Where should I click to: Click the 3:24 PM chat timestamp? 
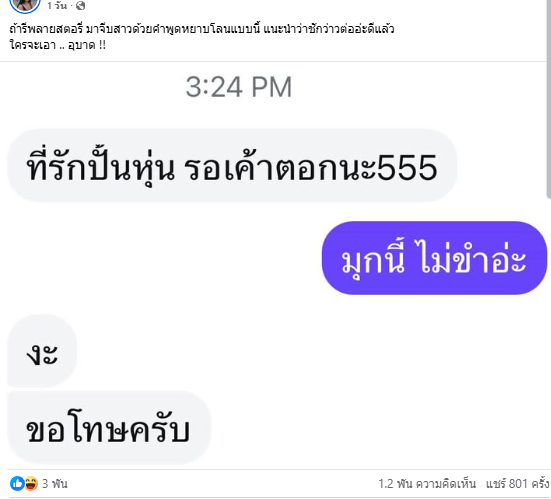pyautogui.click(x=239, y=87)
